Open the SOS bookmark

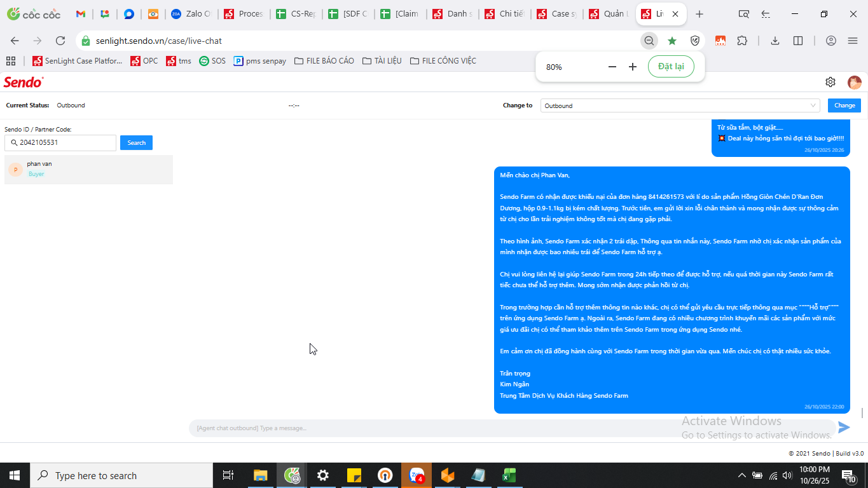(x=212, y=61)
